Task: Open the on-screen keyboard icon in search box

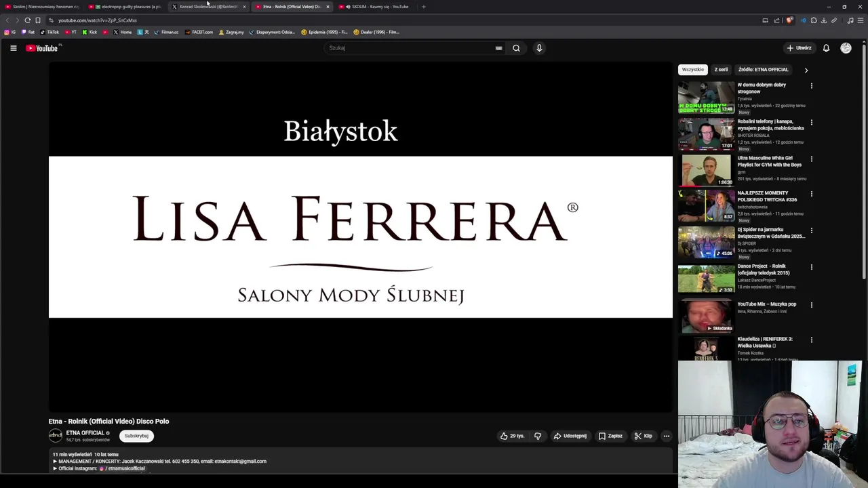Action: [498, 48]
